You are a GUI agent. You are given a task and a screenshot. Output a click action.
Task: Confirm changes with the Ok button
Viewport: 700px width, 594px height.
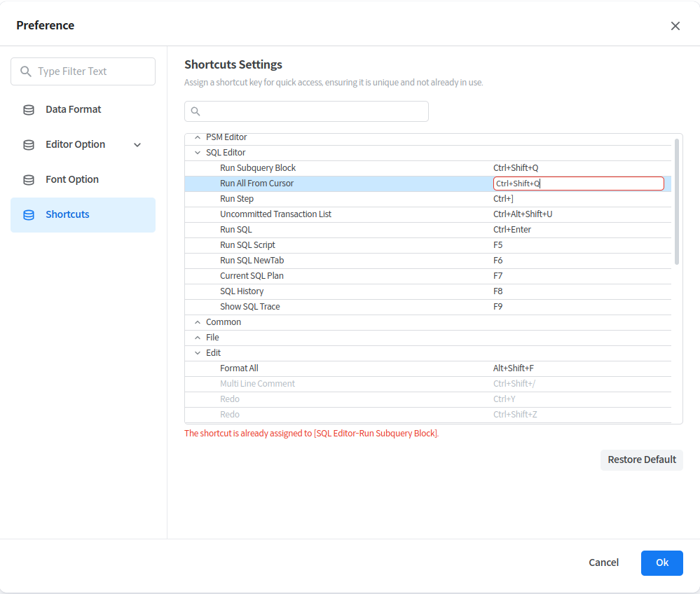661,562
